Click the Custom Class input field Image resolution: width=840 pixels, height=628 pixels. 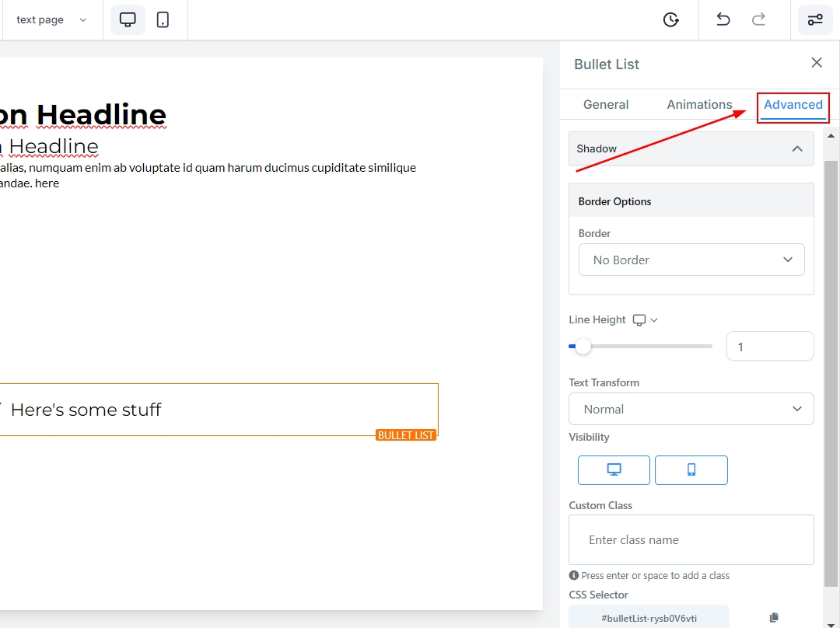691,539
